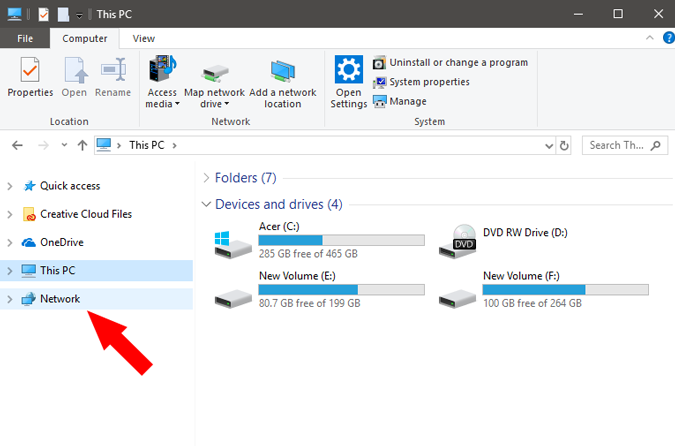Collapse the Devices and drives section
675x446 pixels.
(x=206, y=205)
